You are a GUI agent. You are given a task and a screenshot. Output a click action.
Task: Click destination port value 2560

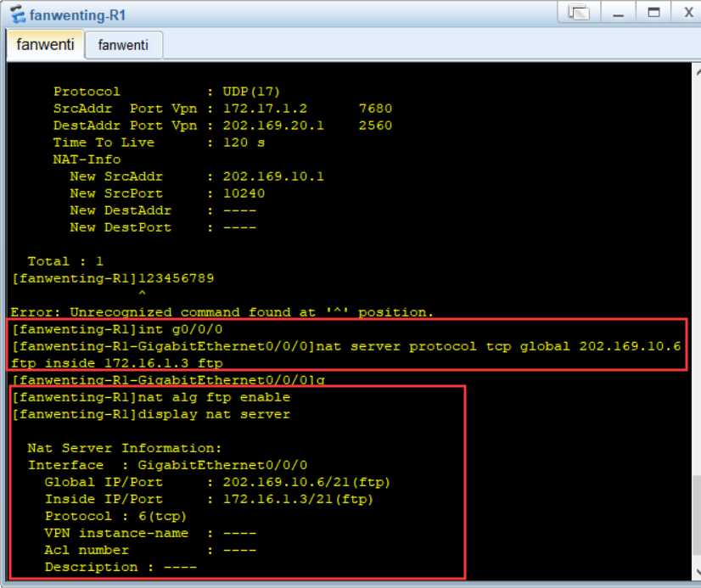[375, 126]
